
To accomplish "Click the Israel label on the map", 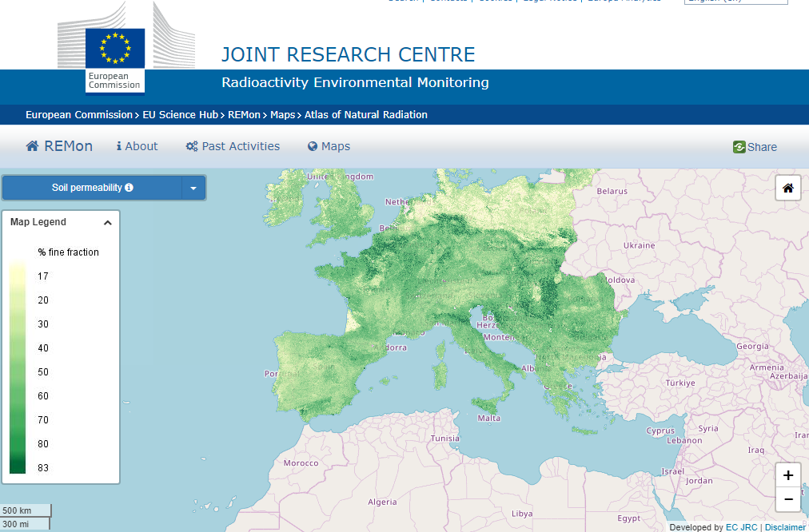I will tap(673, 471).
